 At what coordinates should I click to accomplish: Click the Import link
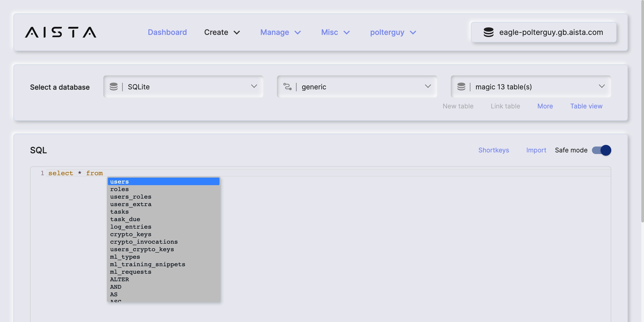[536, 150]
